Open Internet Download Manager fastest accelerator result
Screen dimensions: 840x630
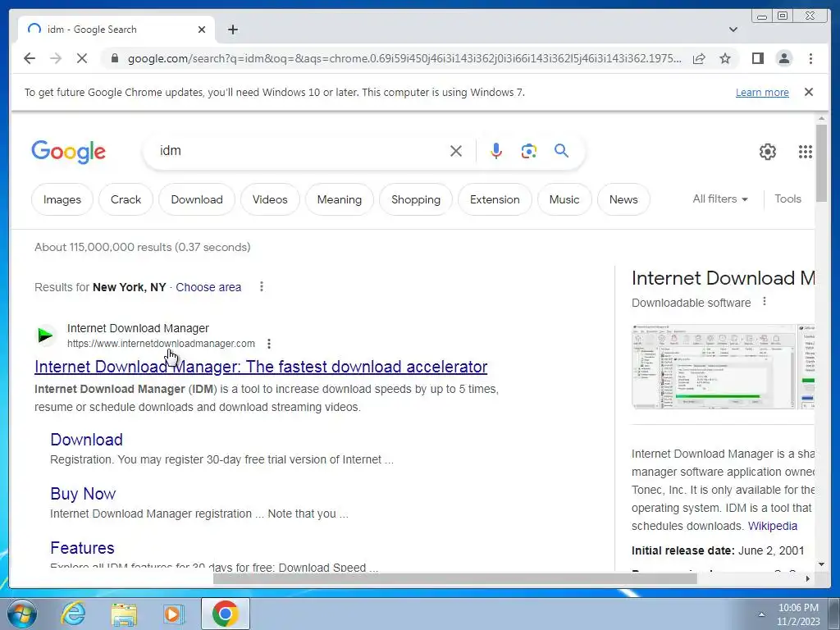tap(261, 367)
